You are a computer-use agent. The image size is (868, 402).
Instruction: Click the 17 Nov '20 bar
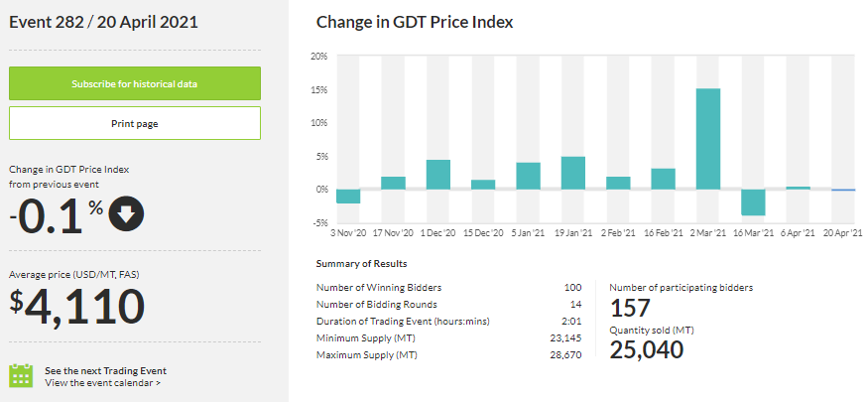[x=393, y=183]
